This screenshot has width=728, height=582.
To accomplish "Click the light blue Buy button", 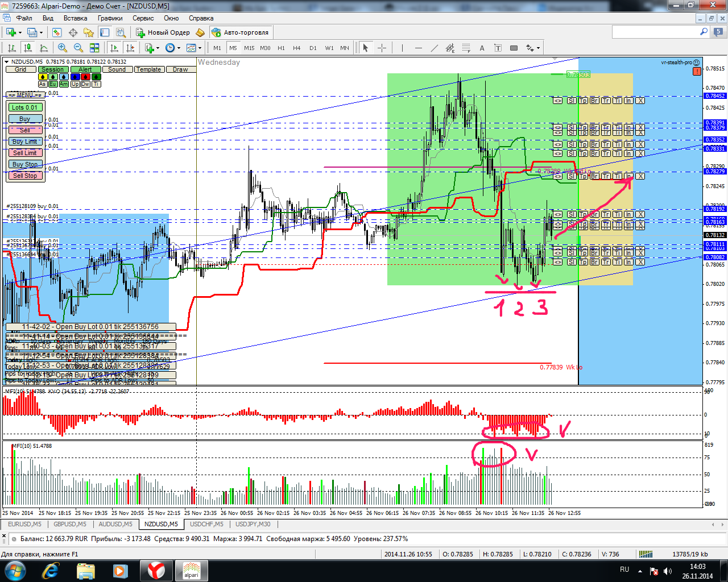I will 25,119.
